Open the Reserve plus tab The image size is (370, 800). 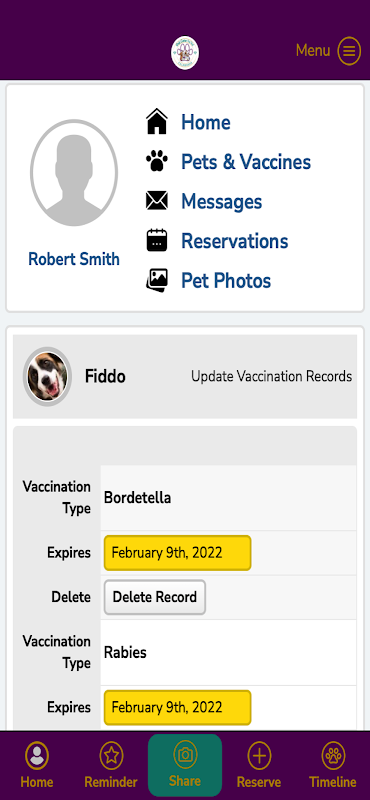coord(259,765)
